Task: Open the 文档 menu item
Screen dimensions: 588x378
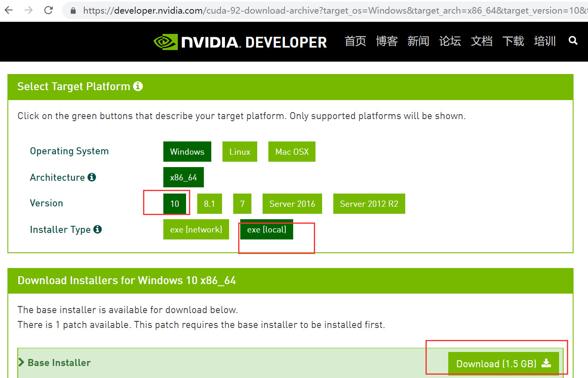Action: pos(482,41)
